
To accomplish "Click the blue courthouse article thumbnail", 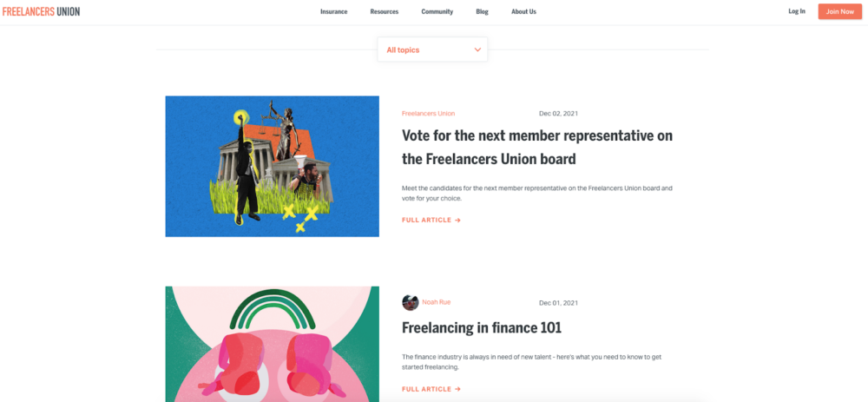I will click(273, 167).
